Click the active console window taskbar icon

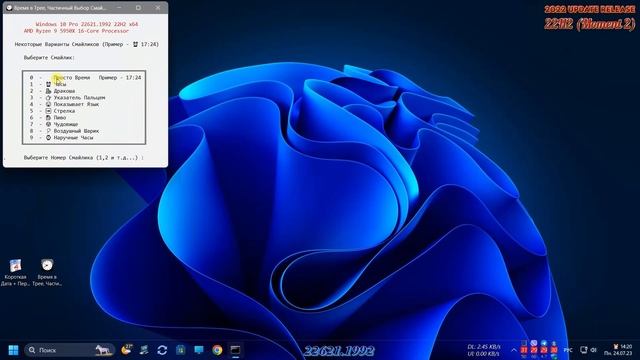point(235,350)
